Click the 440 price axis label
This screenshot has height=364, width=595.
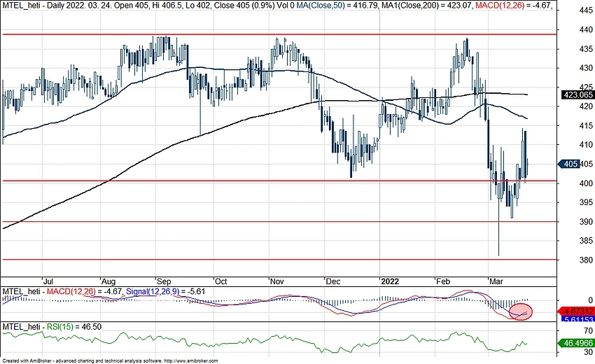587,29
